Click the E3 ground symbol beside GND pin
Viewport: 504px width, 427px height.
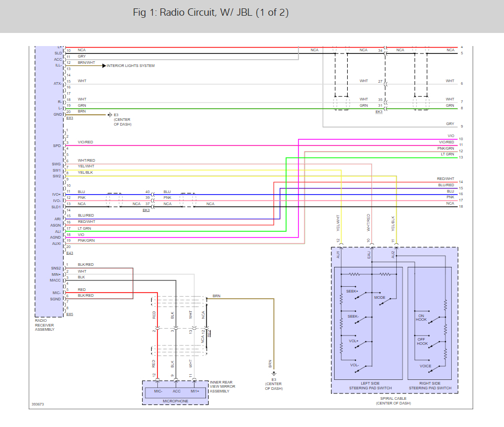tap(109, 115)
